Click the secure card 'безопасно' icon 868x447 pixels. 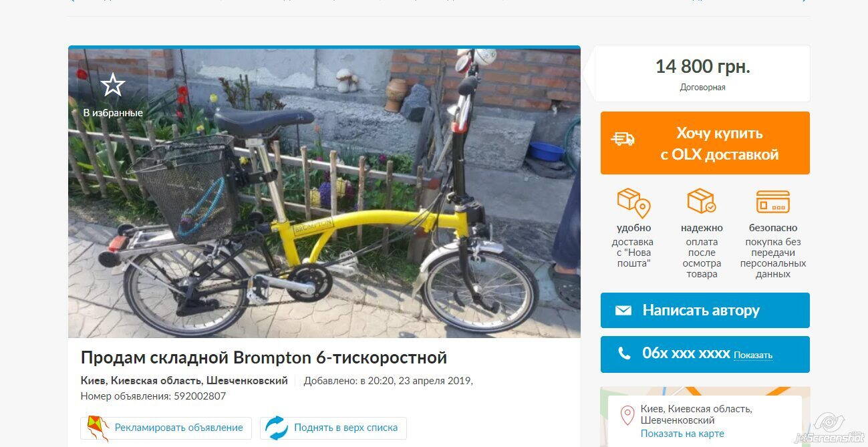(772, 202)
